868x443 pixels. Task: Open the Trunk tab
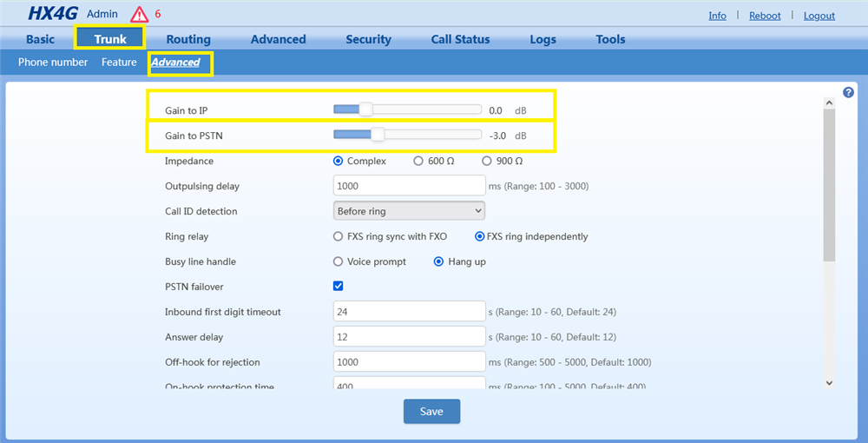pos(110,39)
